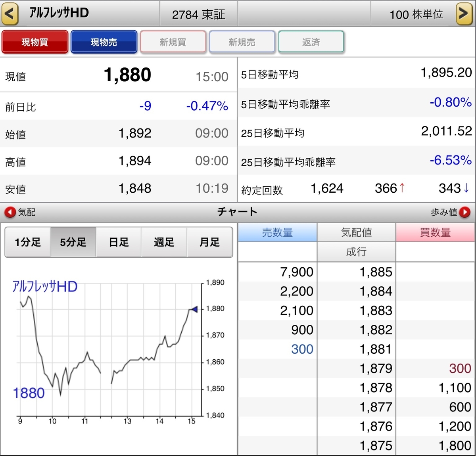Tap the opening price 1,892
This screenshot has width=476, height=456.
[x=135, y=133]
